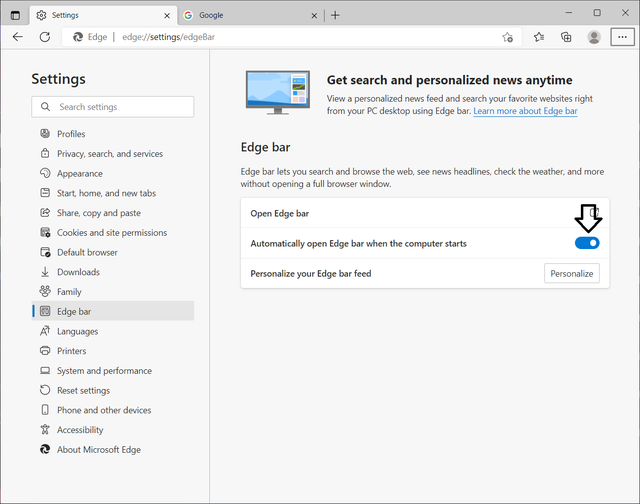Open Default browser settings

click(113, 252)
